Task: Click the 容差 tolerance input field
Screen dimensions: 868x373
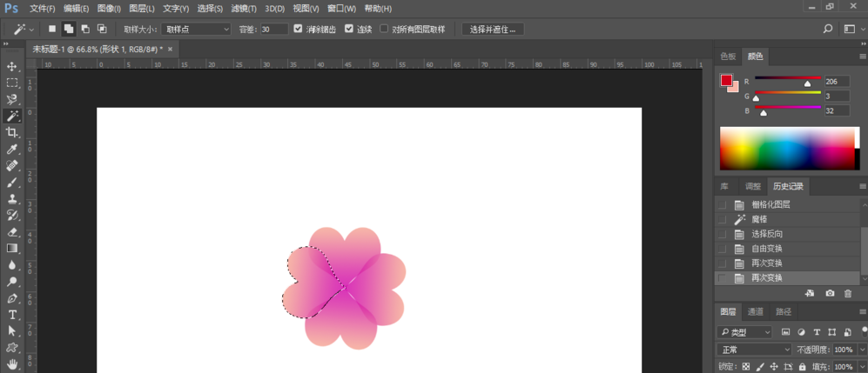Action: [274, 29]
